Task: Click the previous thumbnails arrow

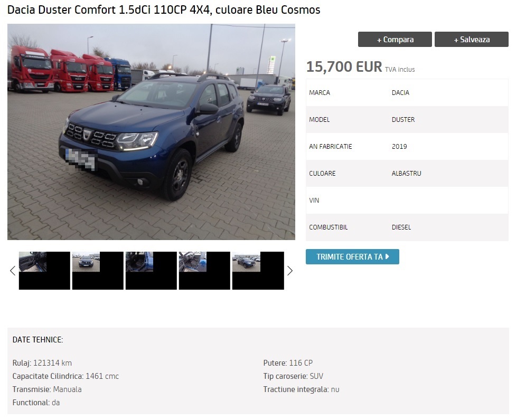Action: coord(13,271)
